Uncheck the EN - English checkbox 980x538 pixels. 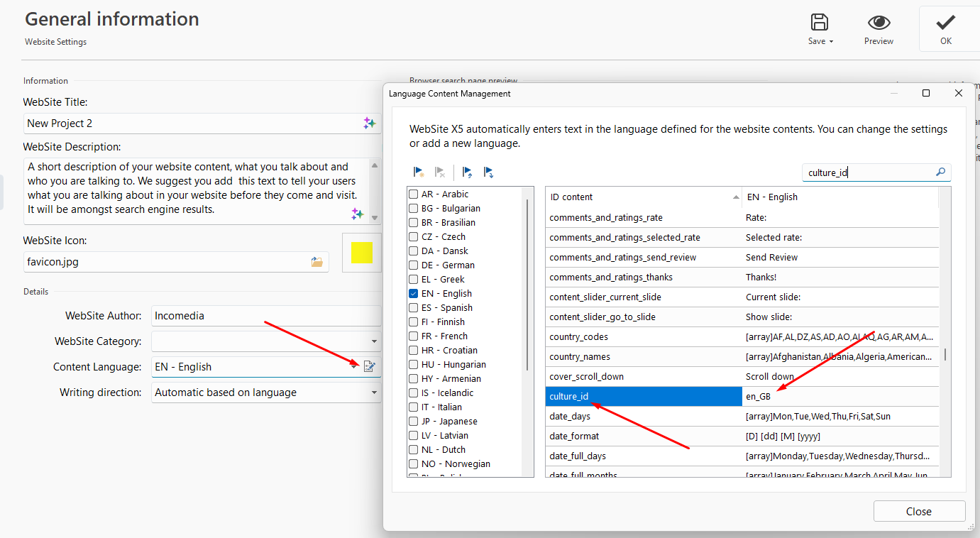point(413,293)
